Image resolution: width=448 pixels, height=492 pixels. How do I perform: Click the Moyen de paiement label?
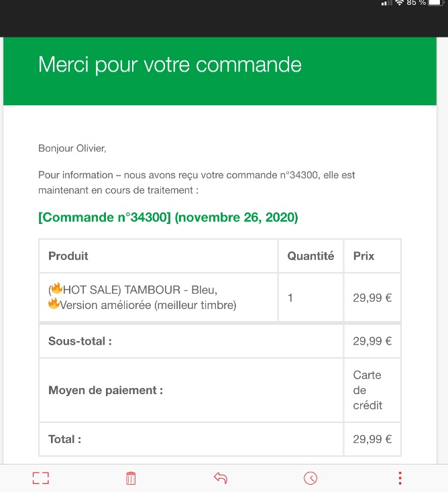(105, 390)
